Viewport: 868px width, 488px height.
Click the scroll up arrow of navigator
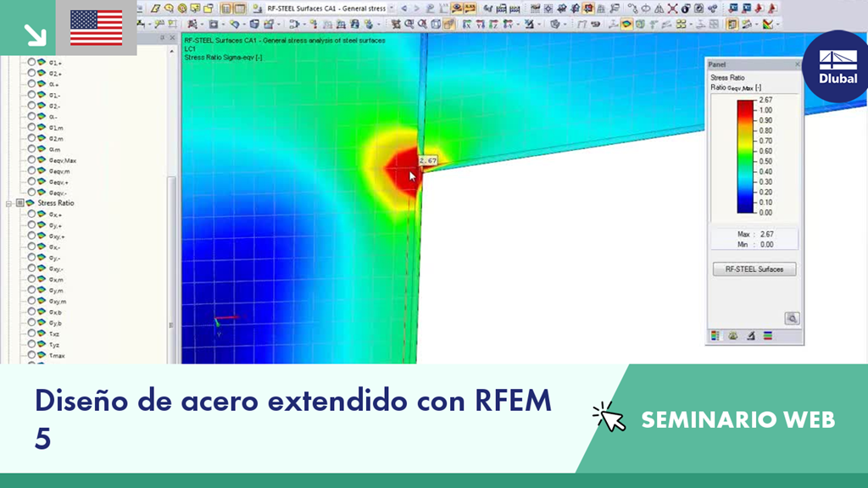171,52
